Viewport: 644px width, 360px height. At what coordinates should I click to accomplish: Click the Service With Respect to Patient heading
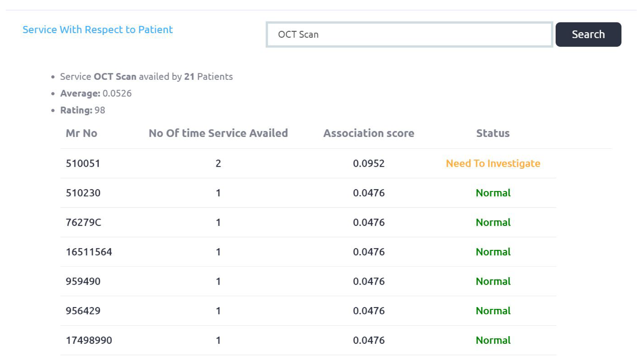point(97,30)
